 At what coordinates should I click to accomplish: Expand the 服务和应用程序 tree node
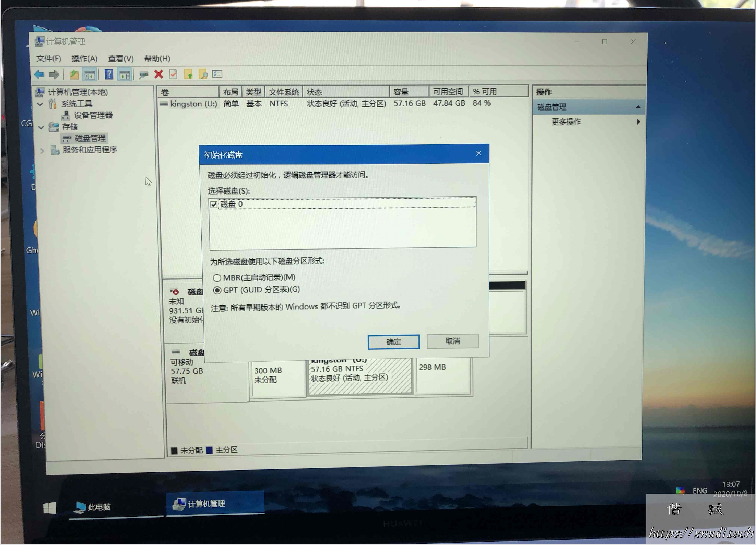(42, 150)
